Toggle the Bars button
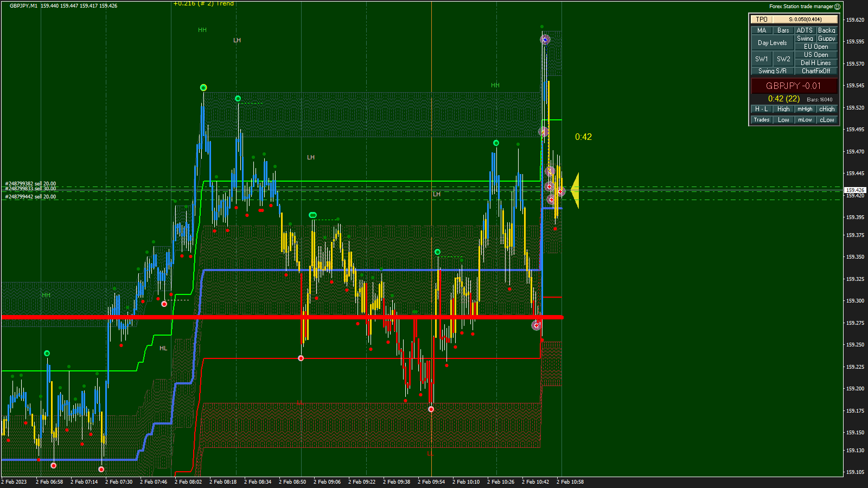 click(783, 30)
